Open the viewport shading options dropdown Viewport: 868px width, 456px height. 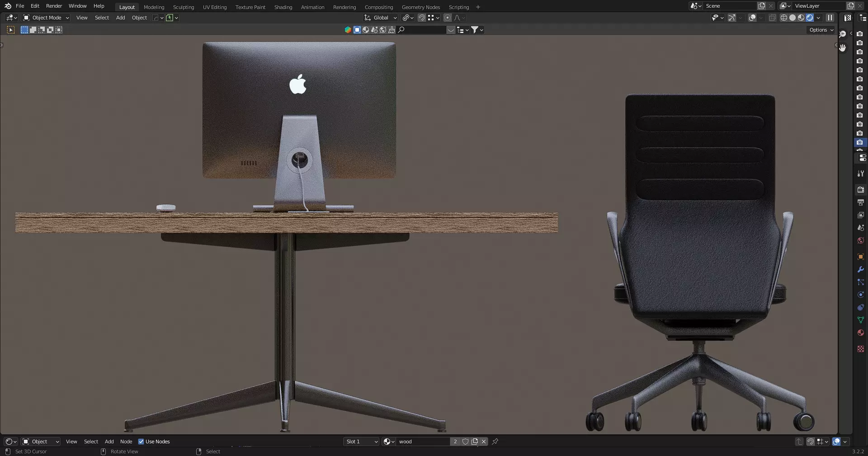click(818, 18)
